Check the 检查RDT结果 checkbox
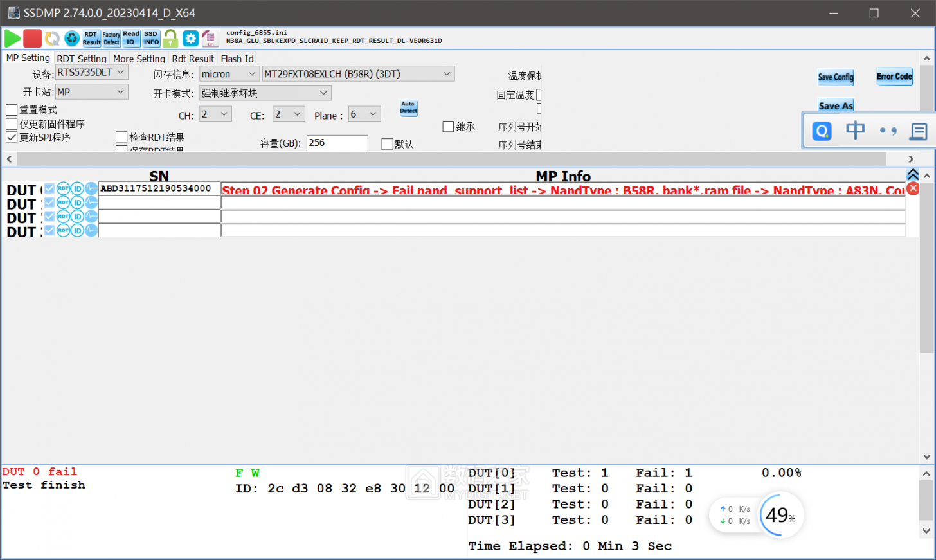936x560 pixels. [122, 137]
